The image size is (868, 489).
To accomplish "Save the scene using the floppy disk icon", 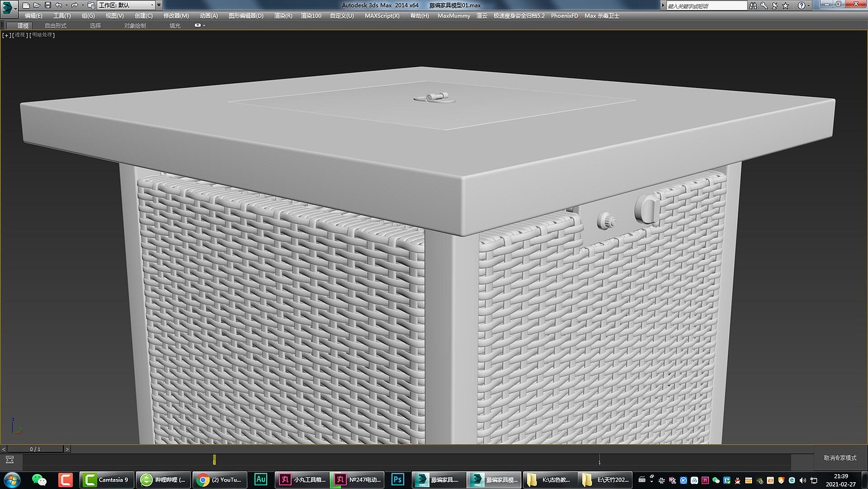I will point(48,5).
